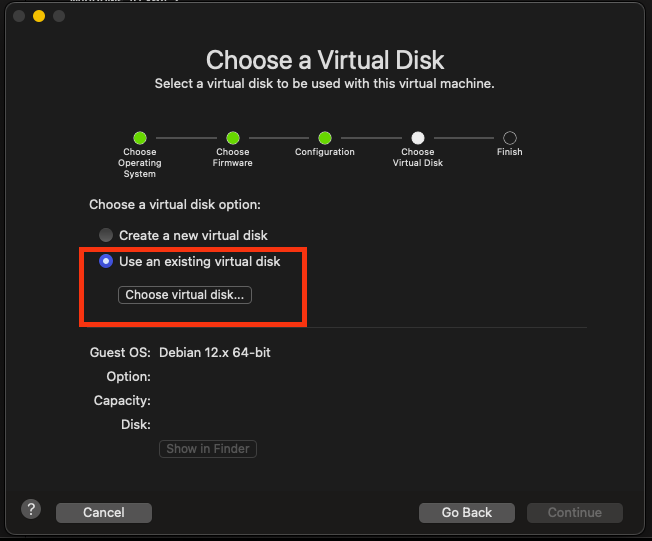The image size is (652, 541).
Task: Minimize the window using the yellow button
Action: 39,16
